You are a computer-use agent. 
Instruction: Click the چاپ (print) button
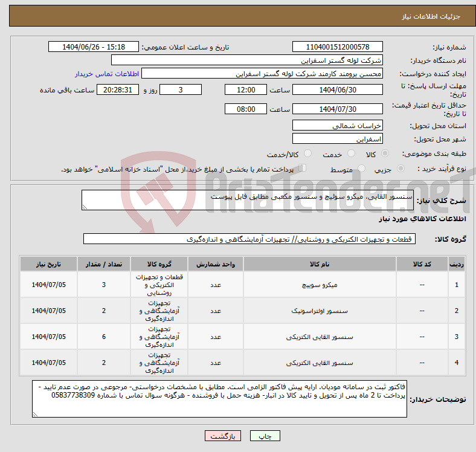pyautogui.click(x=265, y=436)
